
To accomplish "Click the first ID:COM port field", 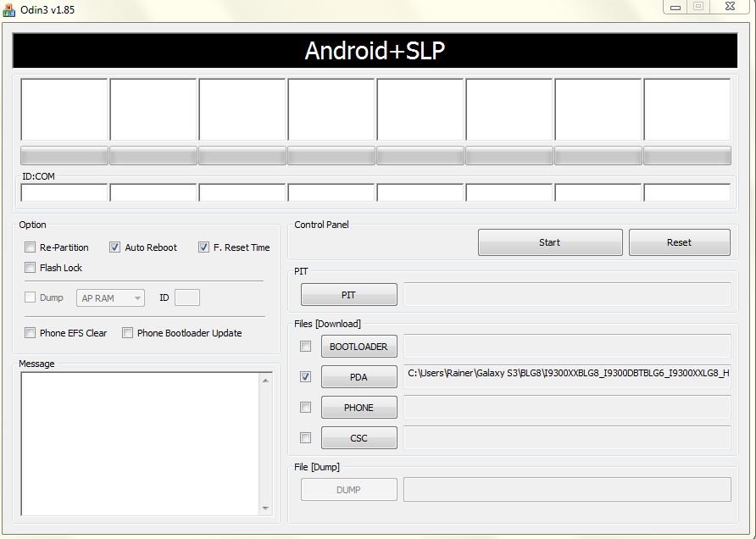I will coord(64,192).
